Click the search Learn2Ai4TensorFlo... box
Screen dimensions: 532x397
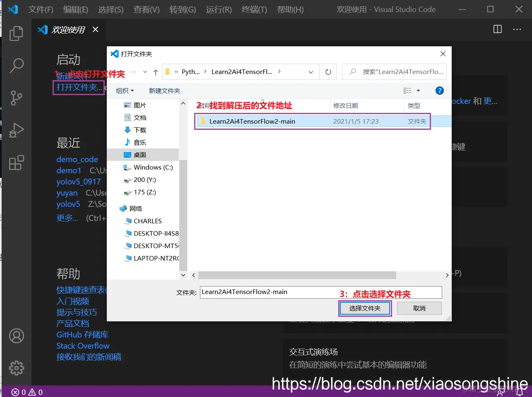click(395, 72)
